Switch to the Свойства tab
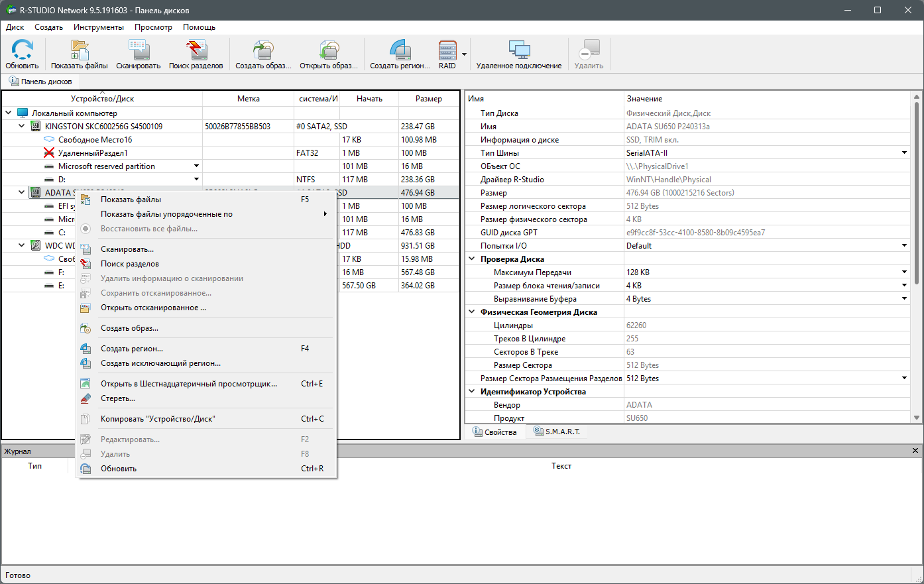 point(494,432)
